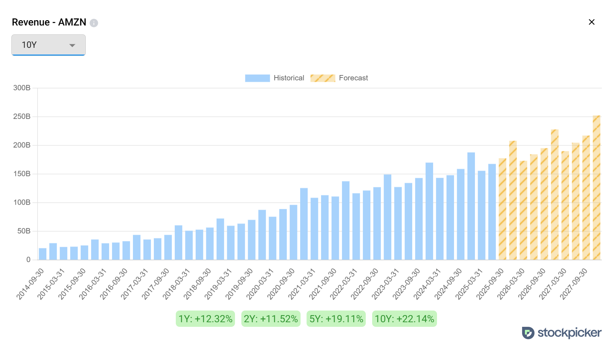
Task: Click the 2020-03-31 x-axis date label
Action: click(260, 284)
